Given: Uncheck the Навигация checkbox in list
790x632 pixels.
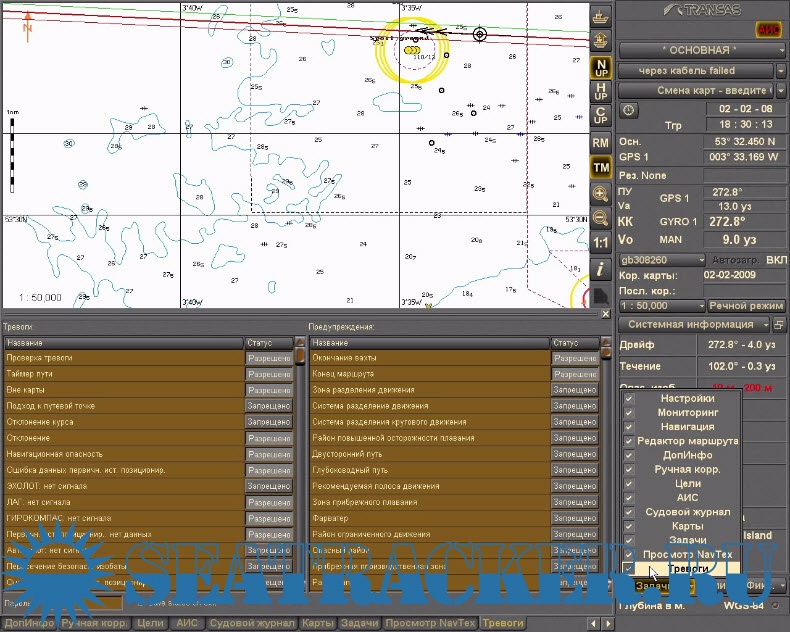Looking at the screenshot, I should (x=630, y=426).
